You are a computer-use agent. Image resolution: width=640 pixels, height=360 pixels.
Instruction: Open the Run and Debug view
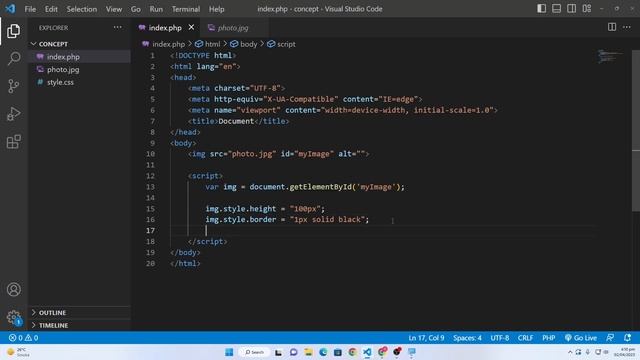click(13, 114)
